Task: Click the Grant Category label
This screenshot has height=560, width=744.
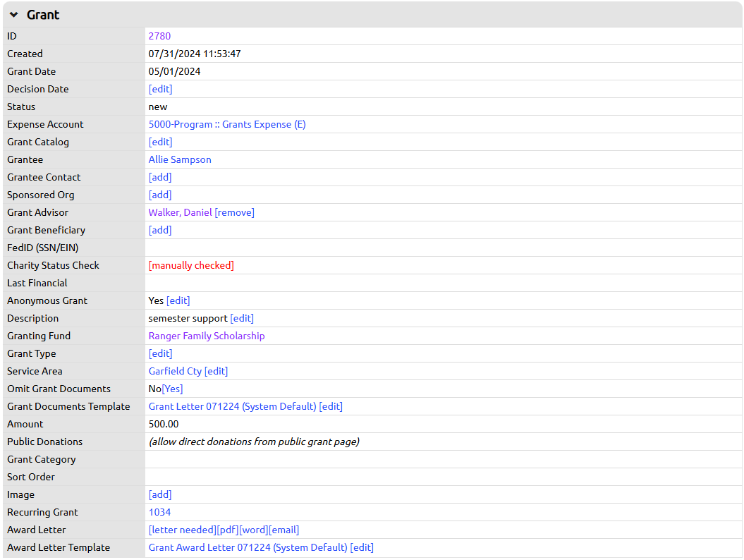Action: tap(42, 459)
